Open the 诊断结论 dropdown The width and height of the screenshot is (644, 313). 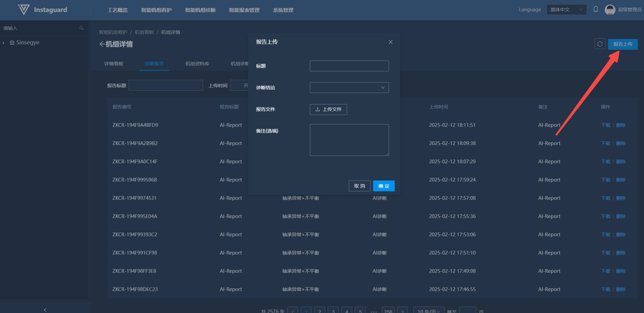(349, 88)
